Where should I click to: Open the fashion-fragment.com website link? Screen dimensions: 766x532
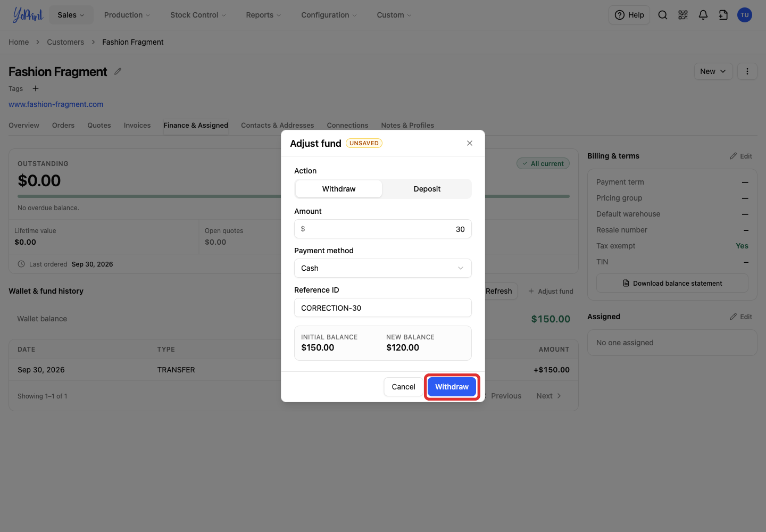coord(56,104)
